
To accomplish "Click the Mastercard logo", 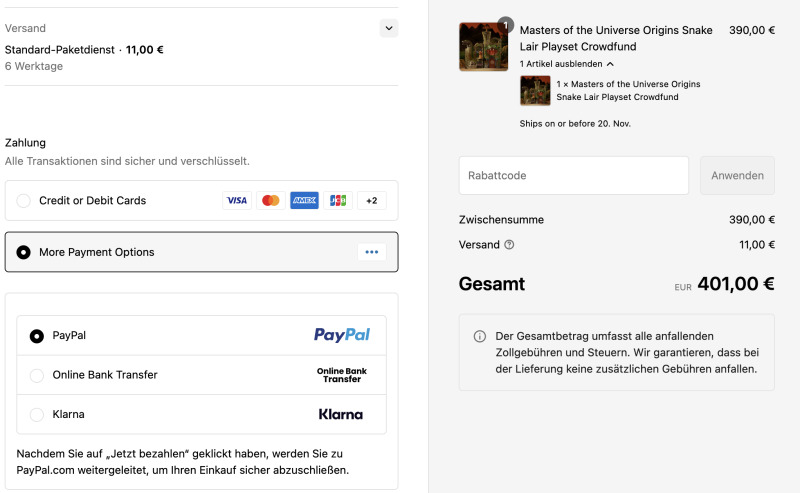I will coord(270,201).
